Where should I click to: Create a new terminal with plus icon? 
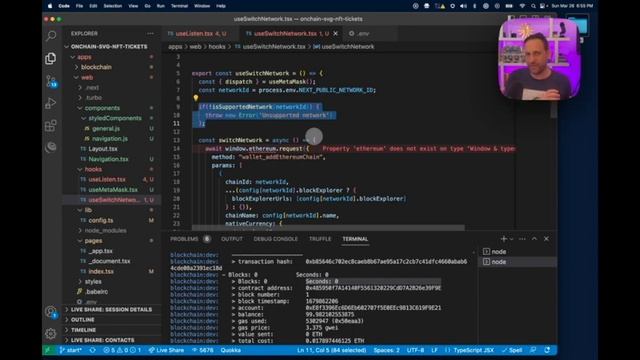coord(504,239)
